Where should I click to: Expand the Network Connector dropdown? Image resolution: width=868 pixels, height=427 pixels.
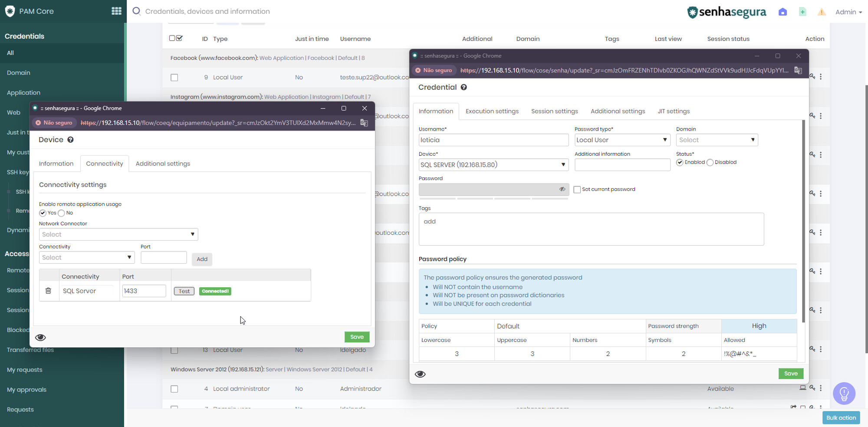pos(118,234)
